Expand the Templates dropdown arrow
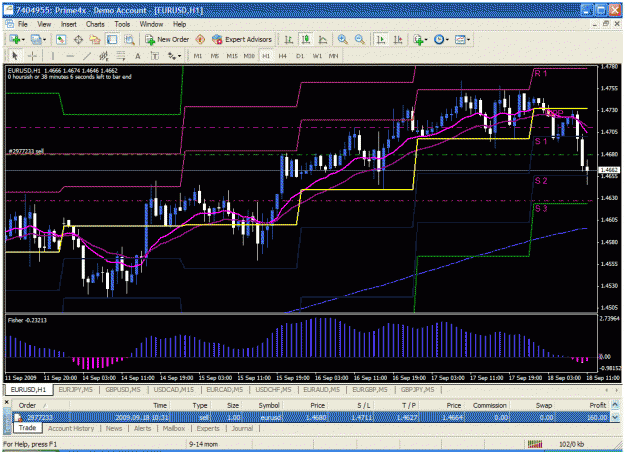This screenshot has width=625, height=452. click(x=468, y=39)
